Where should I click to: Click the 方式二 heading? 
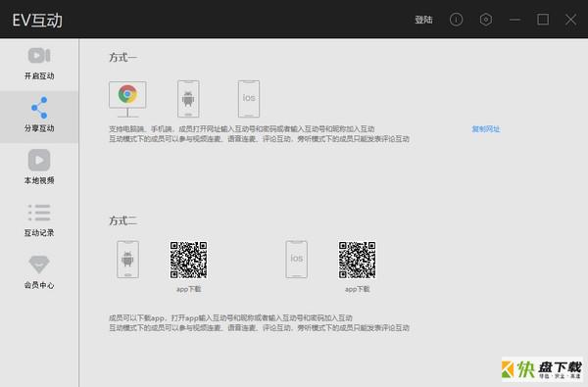coord(123,220)
